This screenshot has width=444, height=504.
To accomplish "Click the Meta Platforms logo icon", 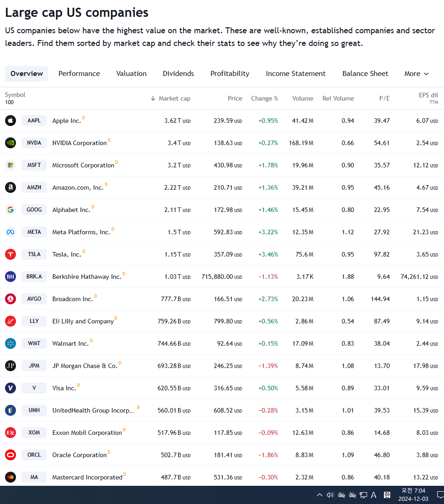I will coord(10,232).
